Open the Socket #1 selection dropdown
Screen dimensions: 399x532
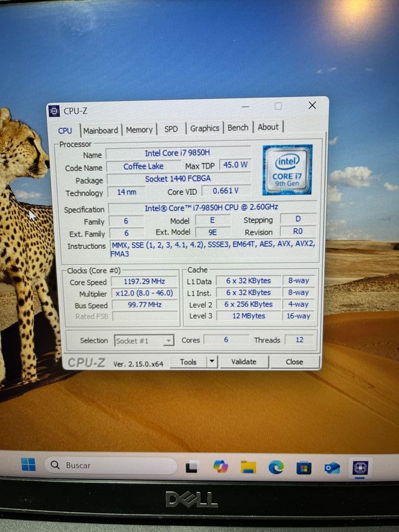[x=144, y=341]
